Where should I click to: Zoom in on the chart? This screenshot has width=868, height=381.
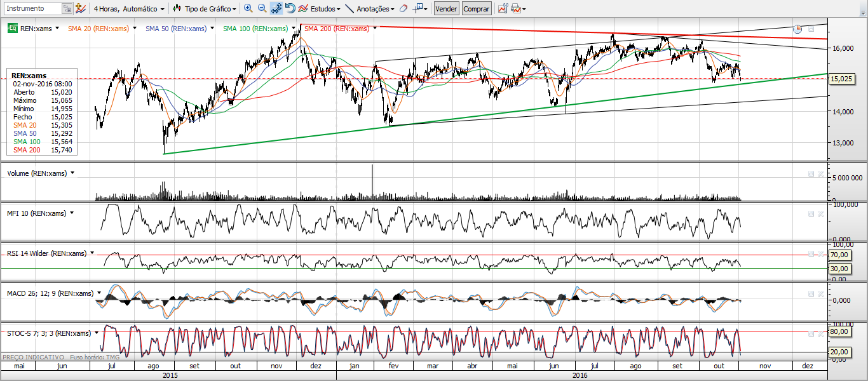pyautogui.click(x=248, y=8)
